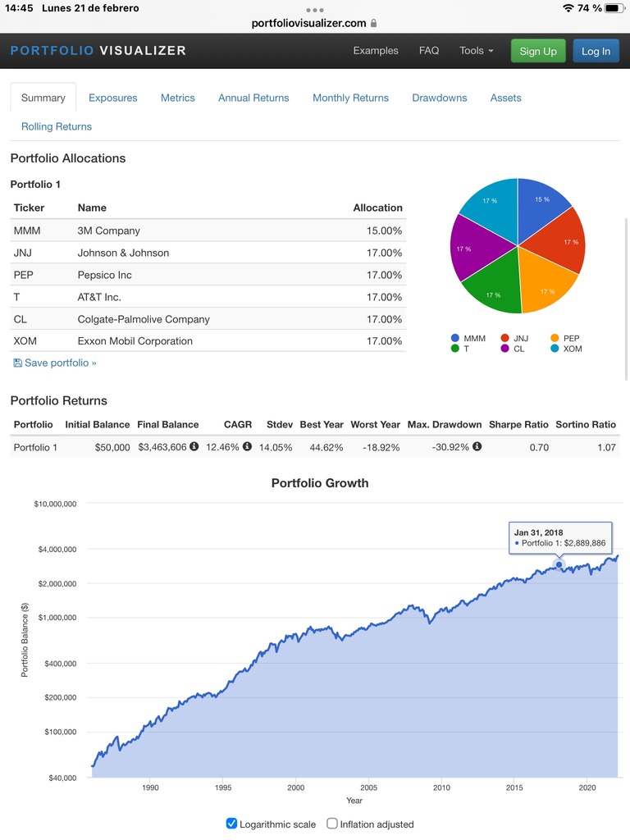This screenshot has height=840, width=630.
Task: Click the Final Balance info icon
Action: tap(194, 446)
